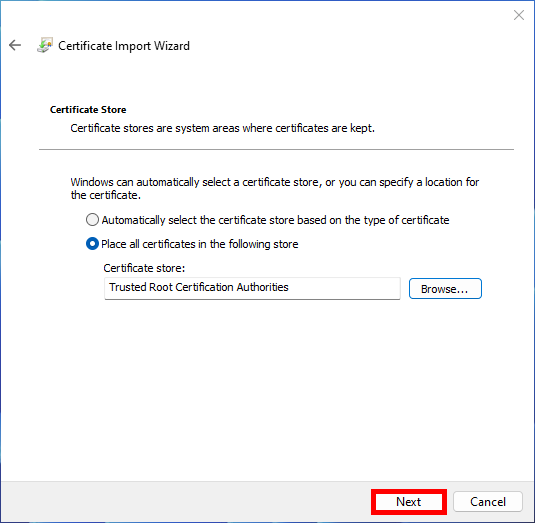The height and width of the screenshot is (523, 535).
Task: Click the 'Certificate store:' field label
Action: coord(144,268)
